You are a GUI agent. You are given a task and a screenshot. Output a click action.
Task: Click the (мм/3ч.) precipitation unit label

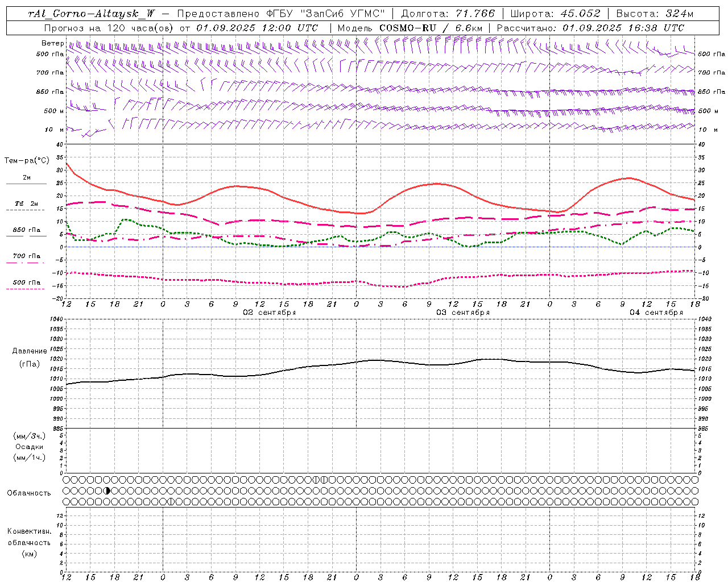(30, 436)
